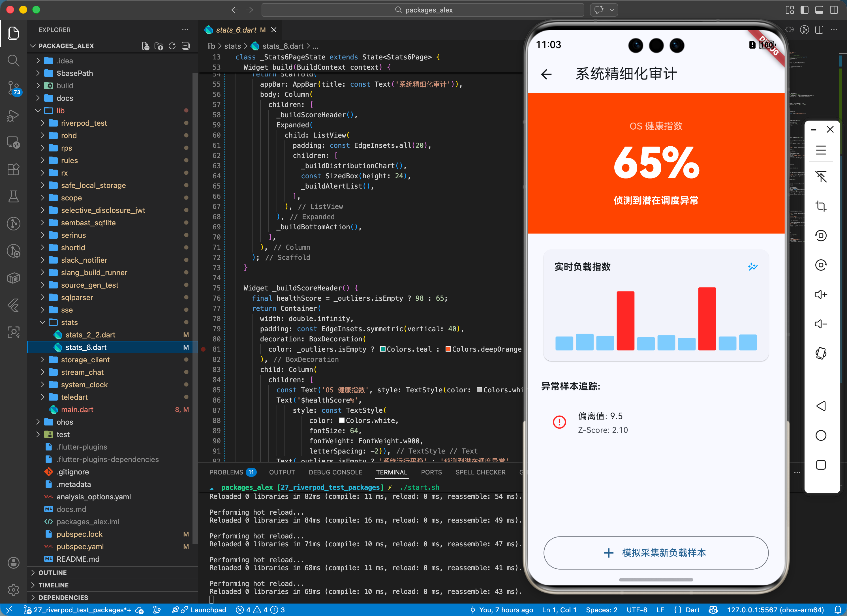The width and height of the screenshot is (847, 616).
Task: Tap 模拟采集新负载样本 button
Action: tap(656, 553)
